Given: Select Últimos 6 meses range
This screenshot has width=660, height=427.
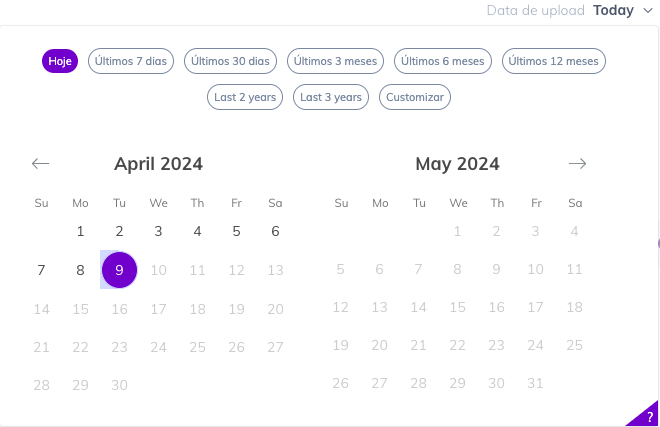Looking at the screenshot, I should pos(443,61).
